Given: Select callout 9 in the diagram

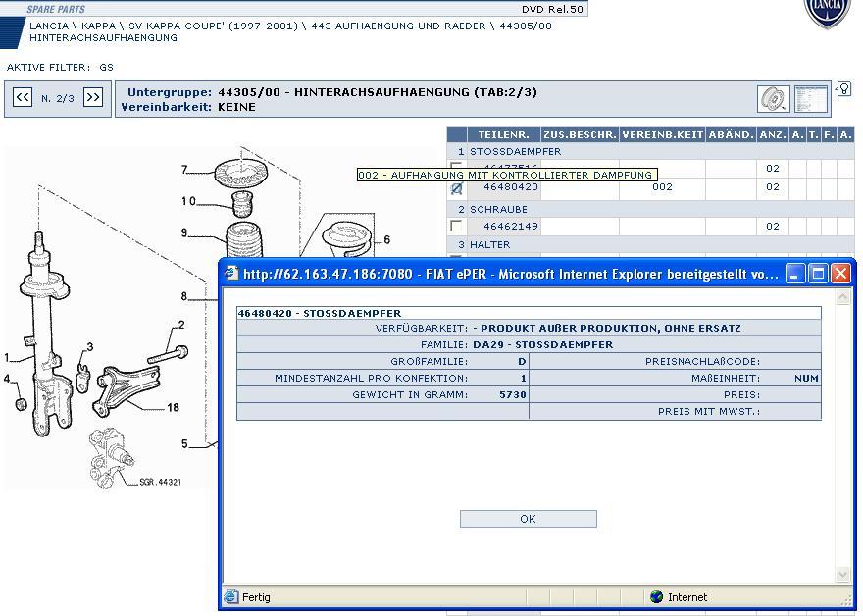Looking at the screenshot, I should coord(184,232).
